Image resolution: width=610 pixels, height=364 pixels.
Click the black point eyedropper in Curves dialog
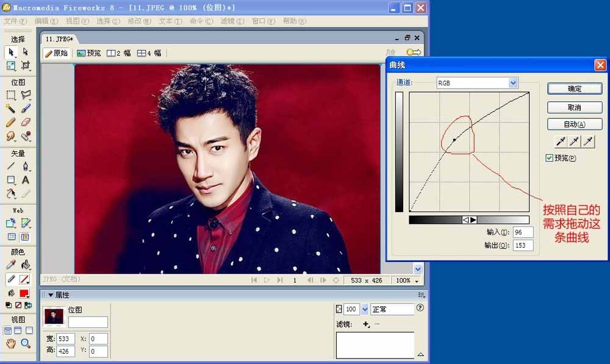tap(560, 141)
